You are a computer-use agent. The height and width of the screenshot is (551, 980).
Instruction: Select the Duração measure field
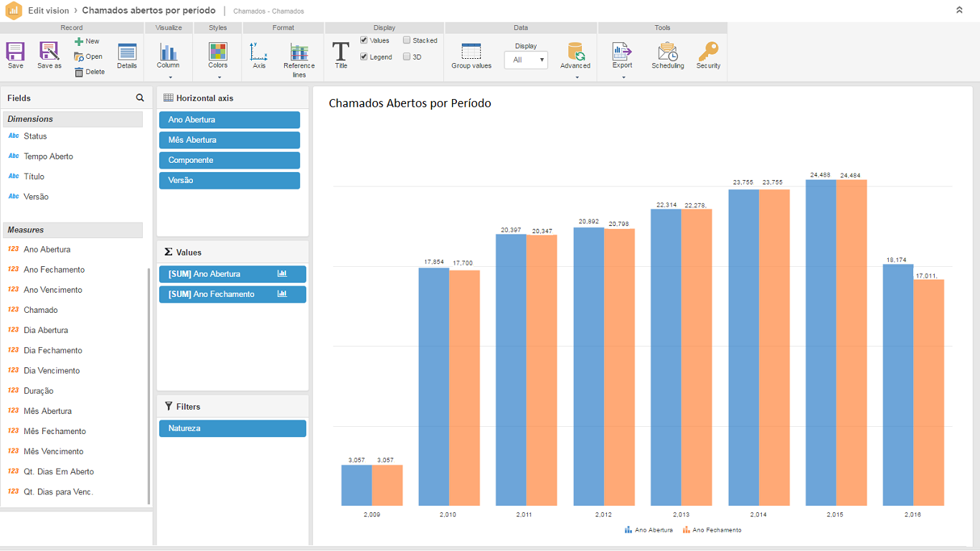click(39, 391)
